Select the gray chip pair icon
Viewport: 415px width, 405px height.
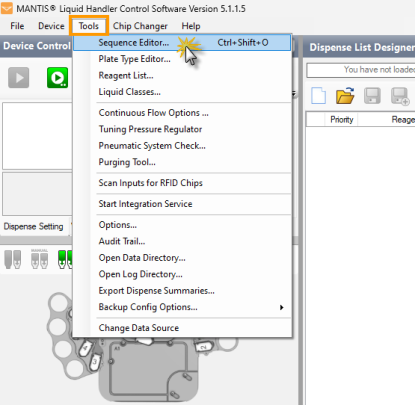(x=13, y=259)
